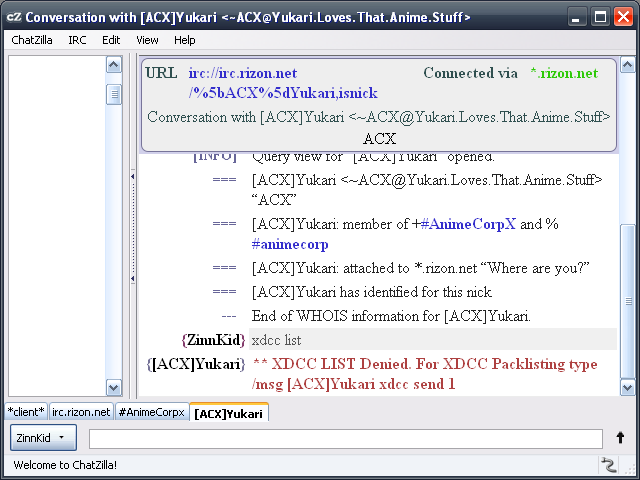Focus the message input text box

click(x=345, y=438)
